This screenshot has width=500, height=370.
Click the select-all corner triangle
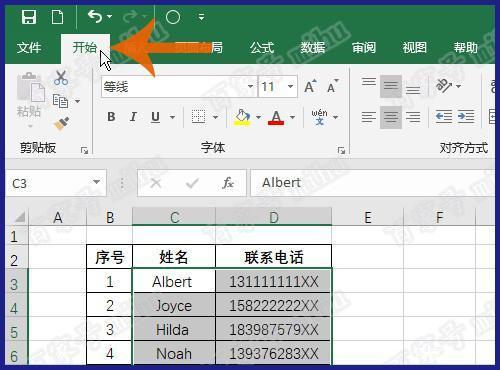pyautogui.click(x=20, y=217)
